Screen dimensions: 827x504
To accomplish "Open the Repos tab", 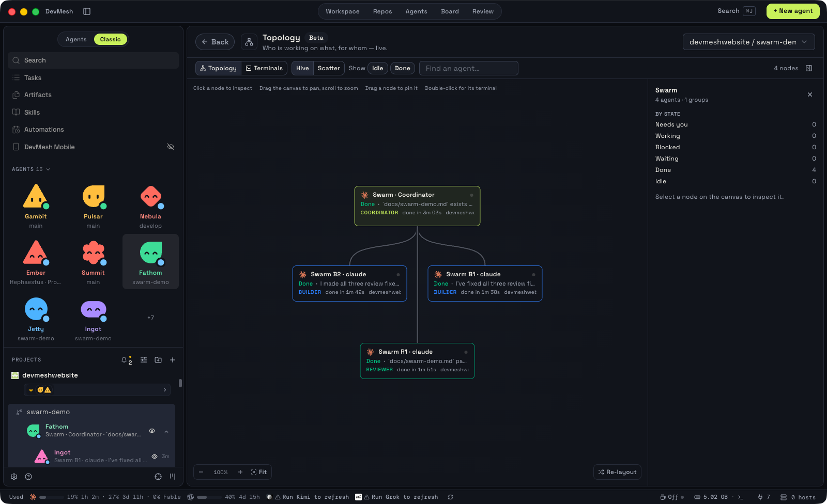I will pyautogui.click(x=382, y=11).
